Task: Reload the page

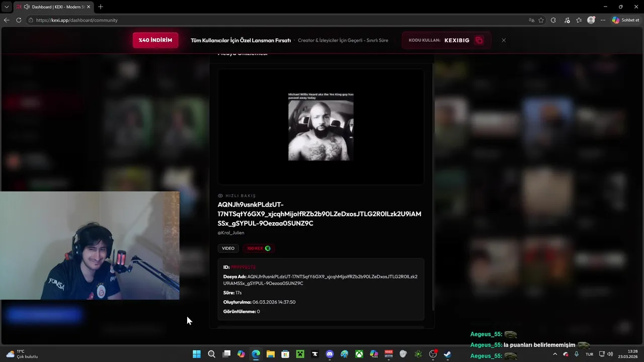Action: click(x=19, y=20)
